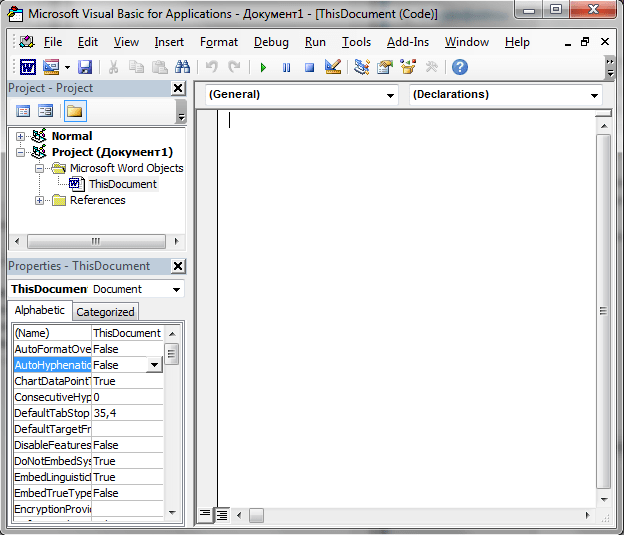The image size is (624, 535).
Task: Click Procedure View button below code
Action: (x=205, y=515)
